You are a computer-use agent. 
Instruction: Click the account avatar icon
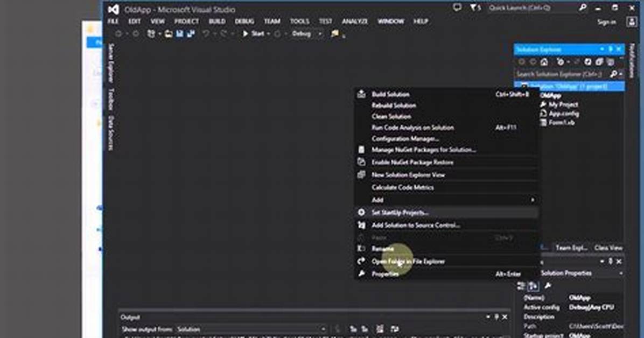point(632,22)
